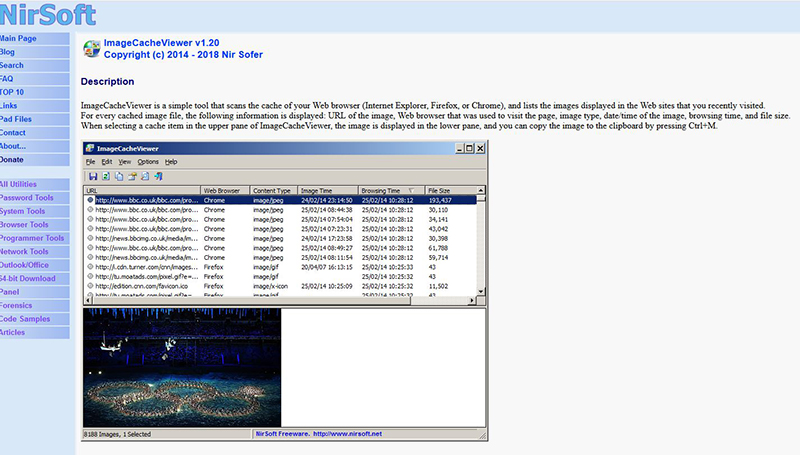Click the Find toolbar icon
The image size is (800, 455).
(x=145, y=176)
